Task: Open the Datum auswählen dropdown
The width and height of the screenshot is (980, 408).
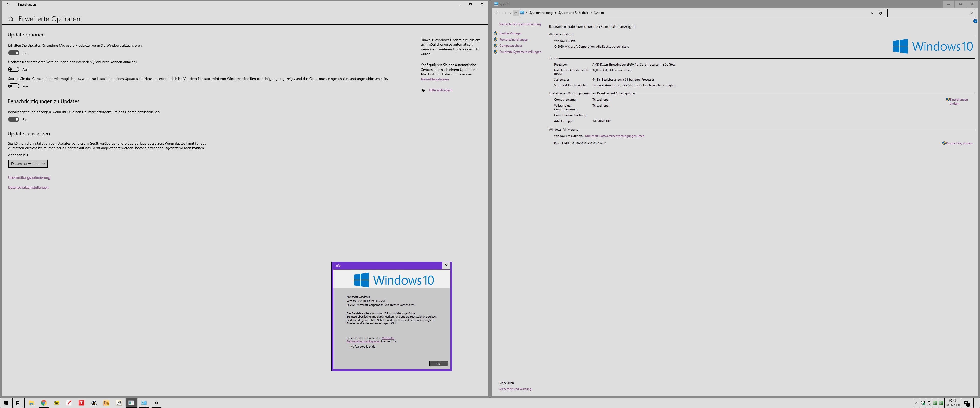Action: (28, 164)
